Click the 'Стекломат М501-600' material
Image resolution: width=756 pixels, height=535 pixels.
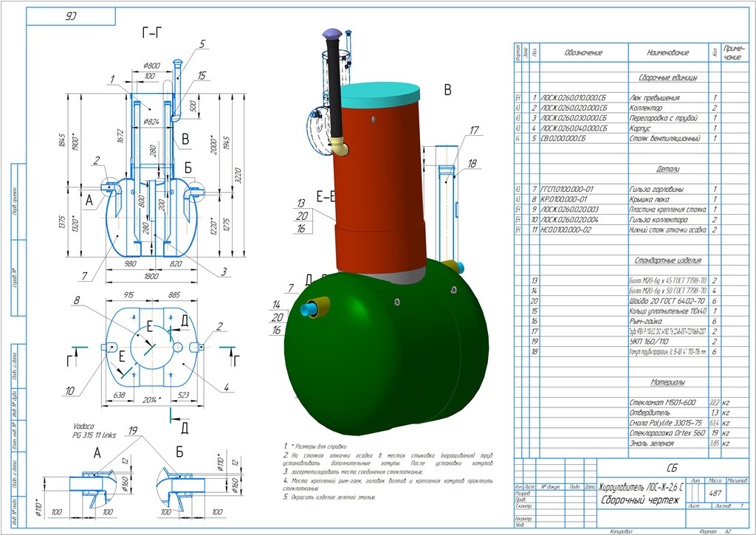click(x=662, y=402)
